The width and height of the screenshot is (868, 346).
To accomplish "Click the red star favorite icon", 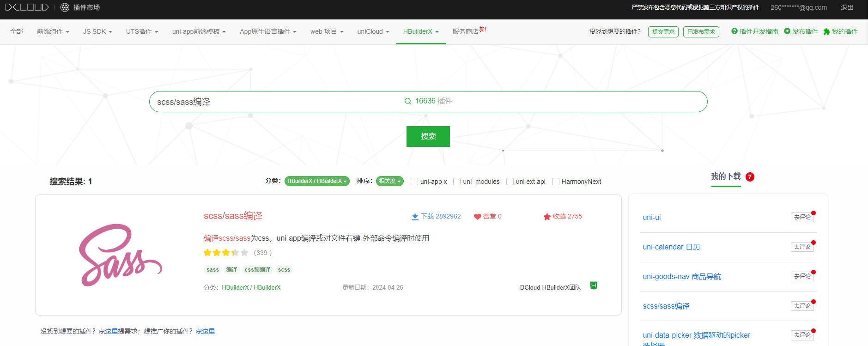I will 547,217.
